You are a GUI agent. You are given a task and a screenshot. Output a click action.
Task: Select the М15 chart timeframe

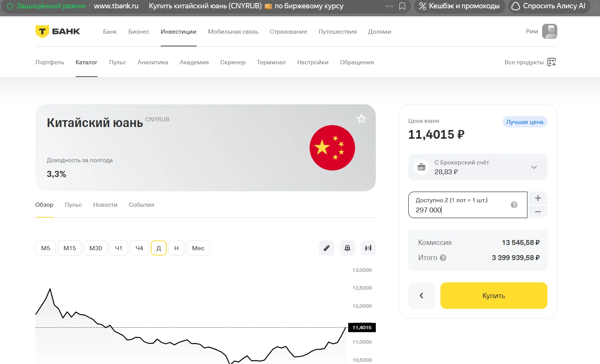point(70,248)
